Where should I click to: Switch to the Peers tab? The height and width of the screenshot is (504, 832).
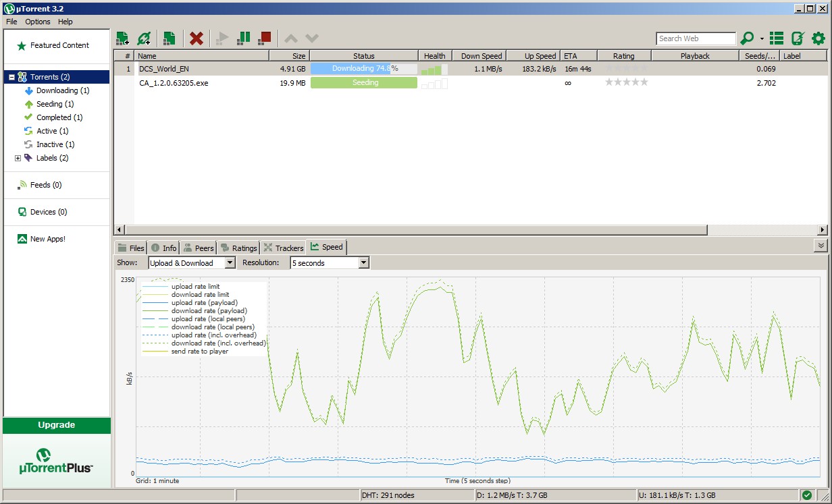[199, 248]
